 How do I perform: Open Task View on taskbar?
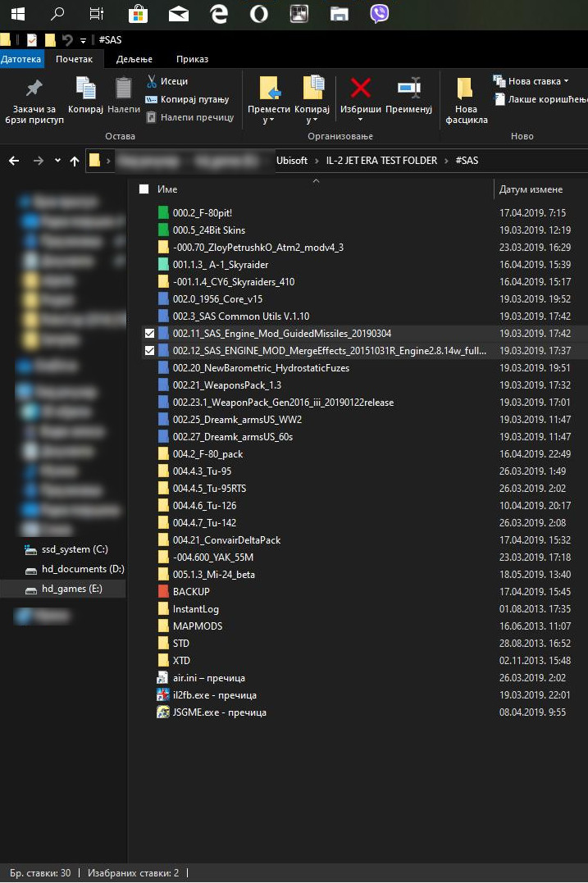(97, 13)
